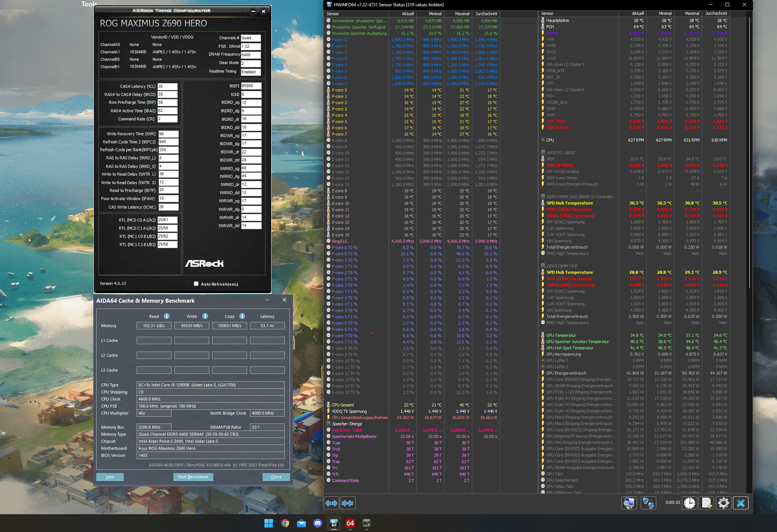The image size is (777, 532).
Task: Click left pane Sensor column header
Action: (356, 14)
